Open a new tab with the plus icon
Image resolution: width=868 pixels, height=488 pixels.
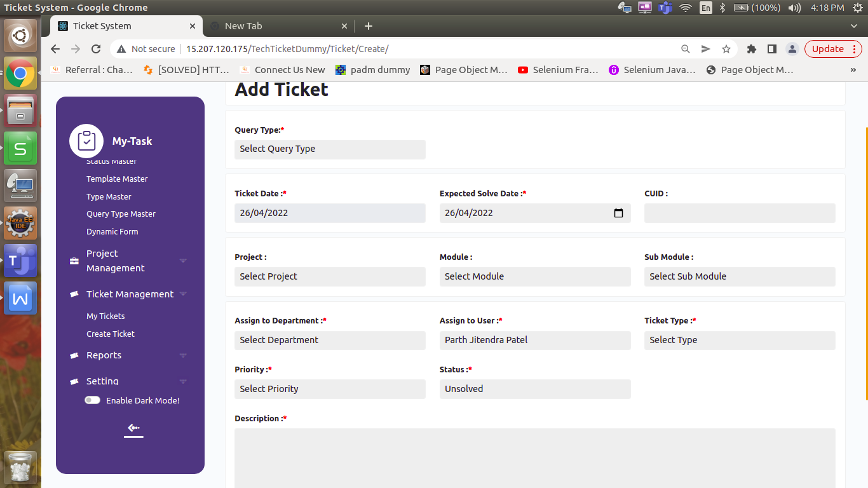[369, 26]
